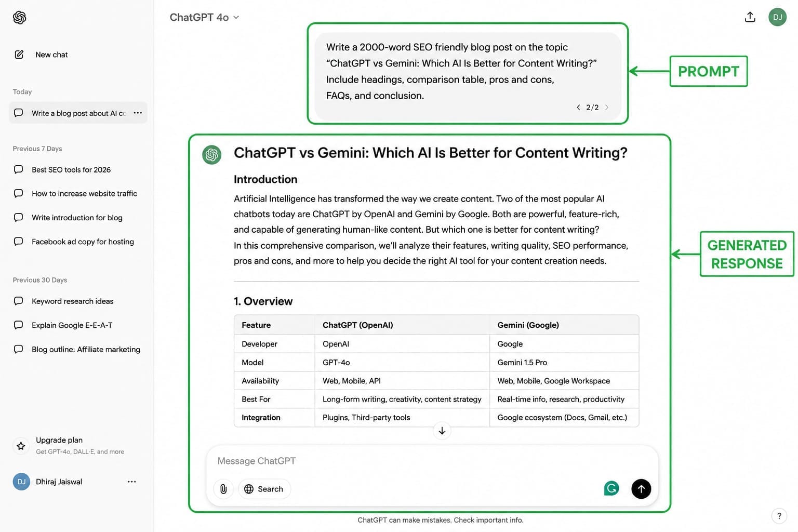Click the Upgrade plan star icon

(x=21, y=446)
